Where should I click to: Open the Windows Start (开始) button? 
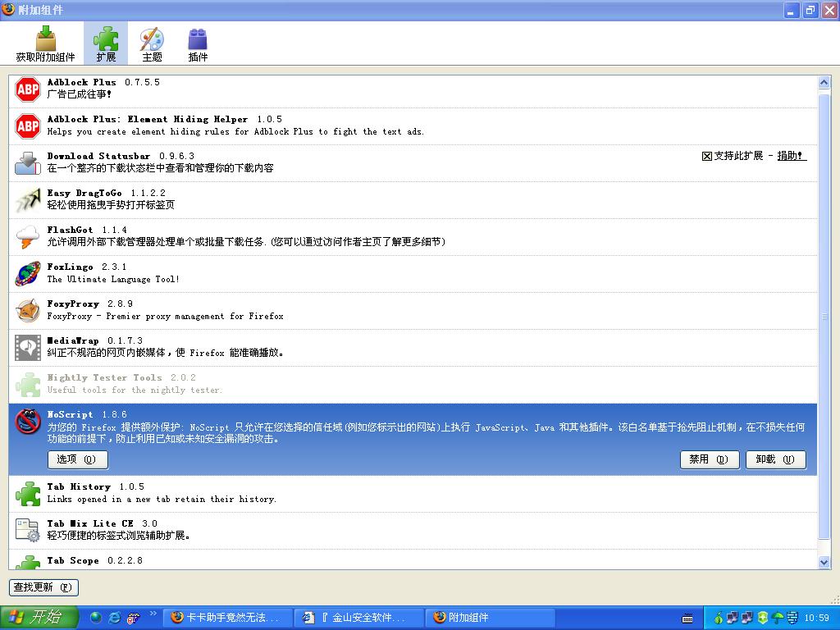click(39, 618)
